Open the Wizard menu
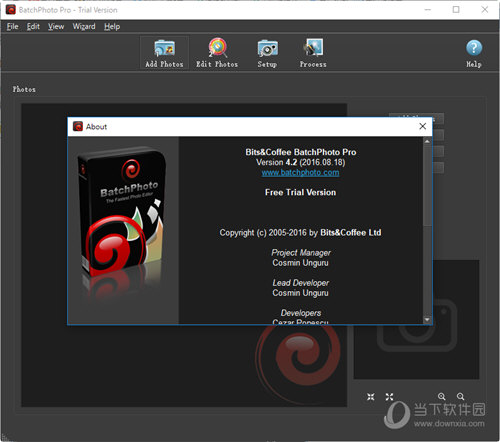The height and width of the screenshot is (442, 500). [x=84, y=27]
